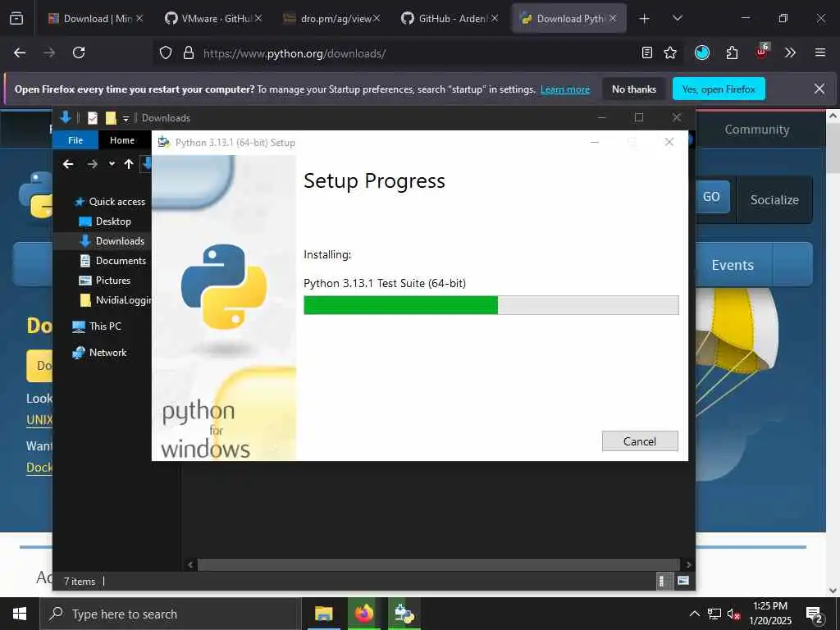Open Firefox tracking protection shield icon
The width and height of the screenshot is (840, 630).
(166, 52)
